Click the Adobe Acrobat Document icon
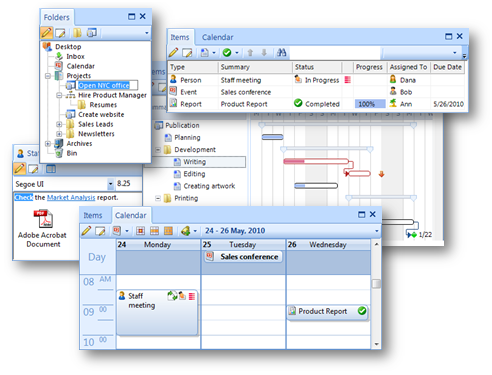Image resolution: width=492 pixels, height=375 pixels. [43, 219]
